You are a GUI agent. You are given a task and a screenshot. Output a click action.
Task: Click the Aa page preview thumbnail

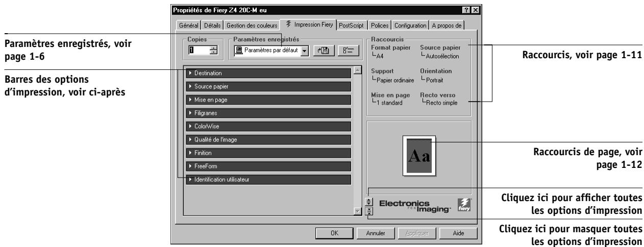tap(418, 155)
